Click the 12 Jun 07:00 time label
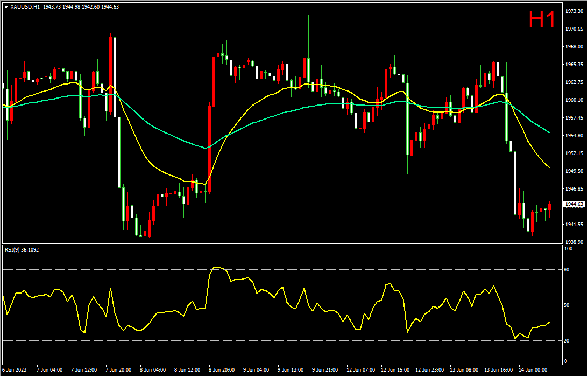The height and width of the screenshot is (377, 588). (x=361, y=370)
